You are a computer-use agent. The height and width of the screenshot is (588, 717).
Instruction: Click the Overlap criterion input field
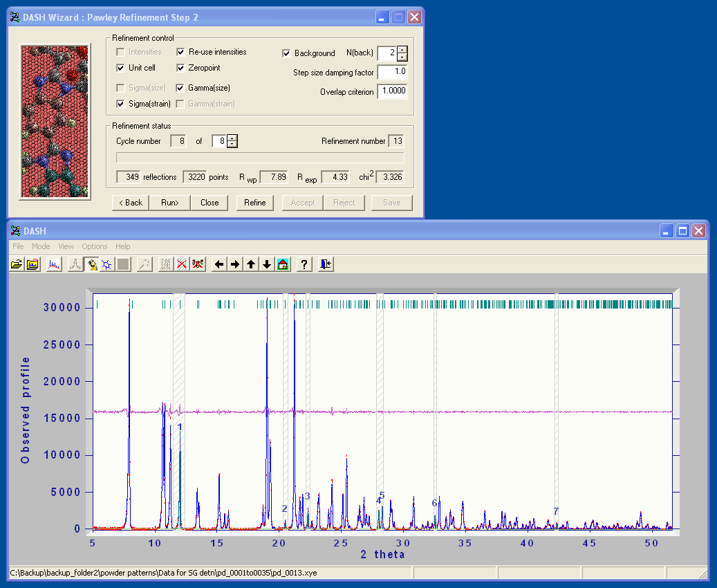pos(392,91)
